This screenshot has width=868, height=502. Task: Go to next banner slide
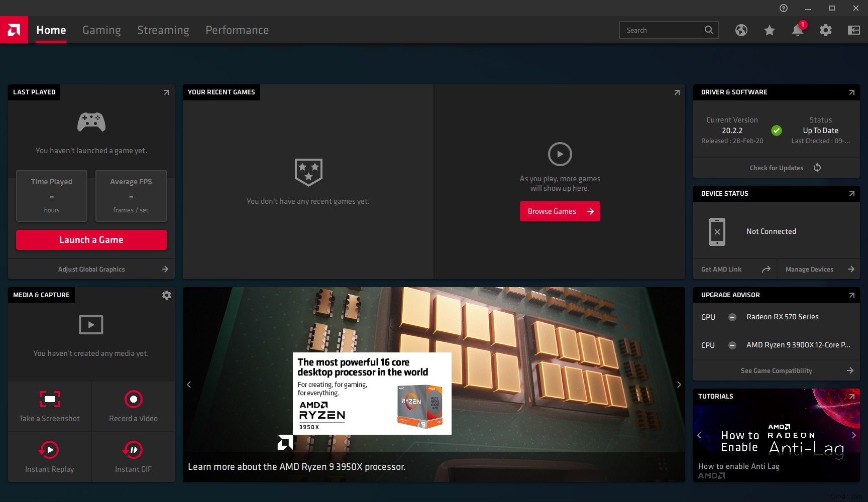pos(679,385)
